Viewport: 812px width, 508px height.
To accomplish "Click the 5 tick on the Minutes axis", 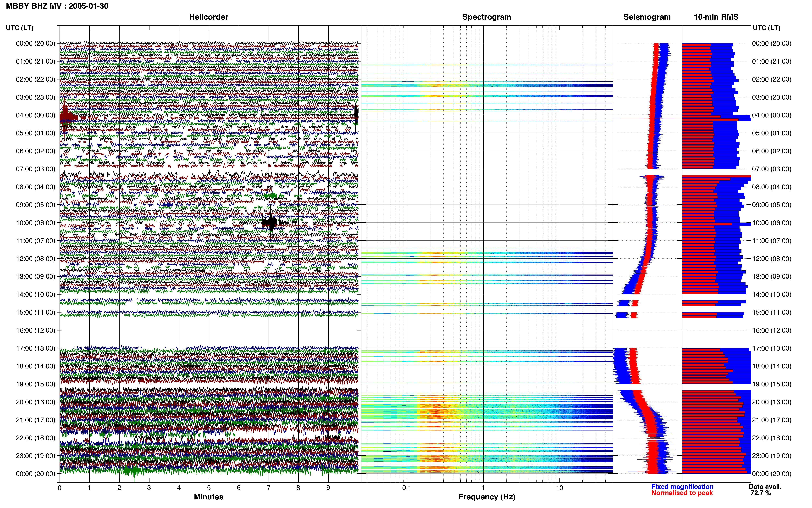I will point(209,487).
